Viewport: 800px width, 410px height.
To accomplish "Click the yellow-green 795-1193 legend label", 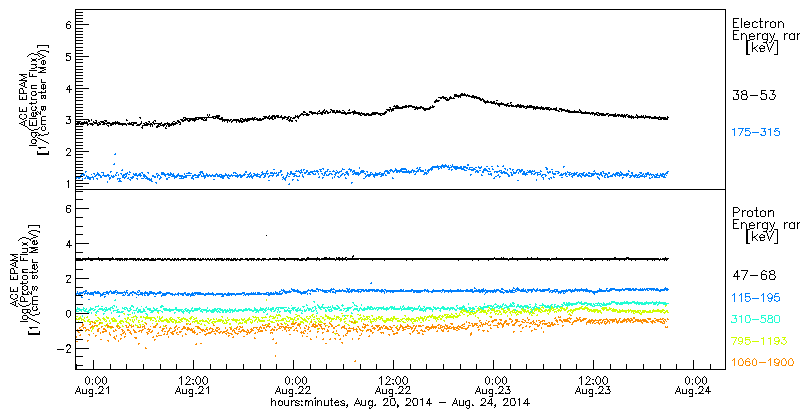I will [759, 341].
